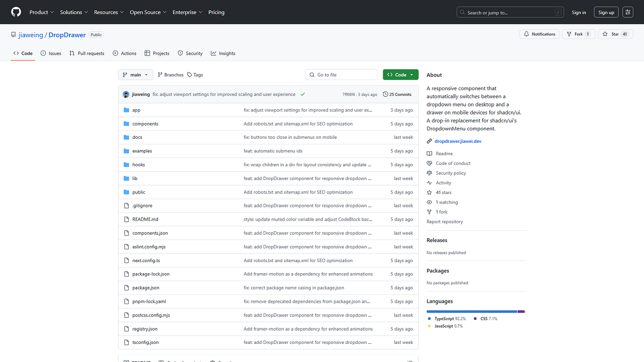This screenshot has height=362, width=644.
Task: Click the eye icon beside 1 watching
Action: 429,202
